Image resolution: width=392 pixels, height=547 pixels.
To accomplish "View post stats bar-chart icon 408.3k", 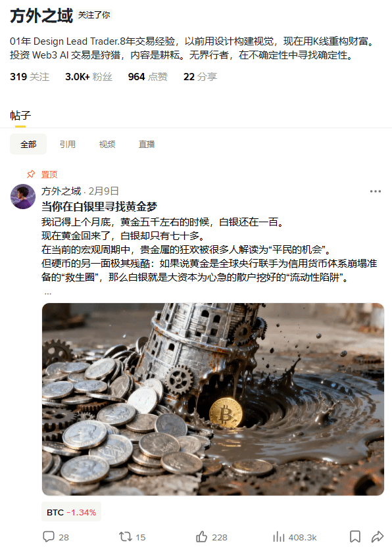I will (x=279, y=536).
